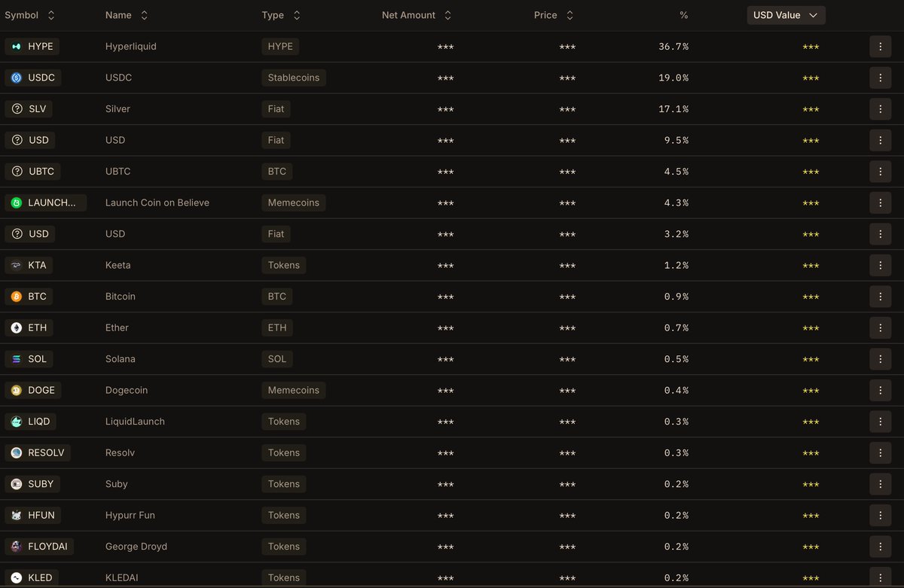Select the KLED symbol badge
The image size is (904, 588).
click(32, 577)
